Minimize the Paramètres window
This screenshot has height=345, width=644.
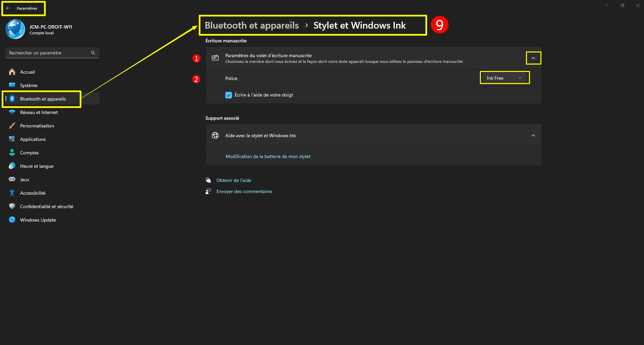click(607, 5)
